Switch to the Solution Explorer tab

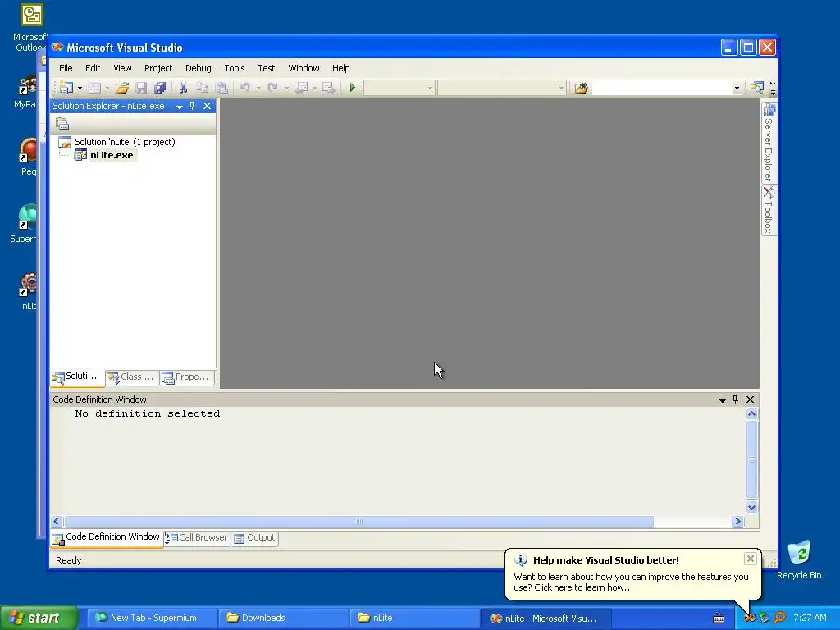77,377
